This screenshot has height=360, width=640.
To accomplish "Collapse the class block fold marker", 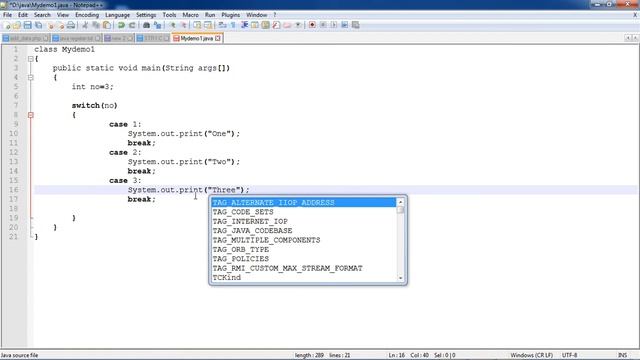I will (31, 59).
